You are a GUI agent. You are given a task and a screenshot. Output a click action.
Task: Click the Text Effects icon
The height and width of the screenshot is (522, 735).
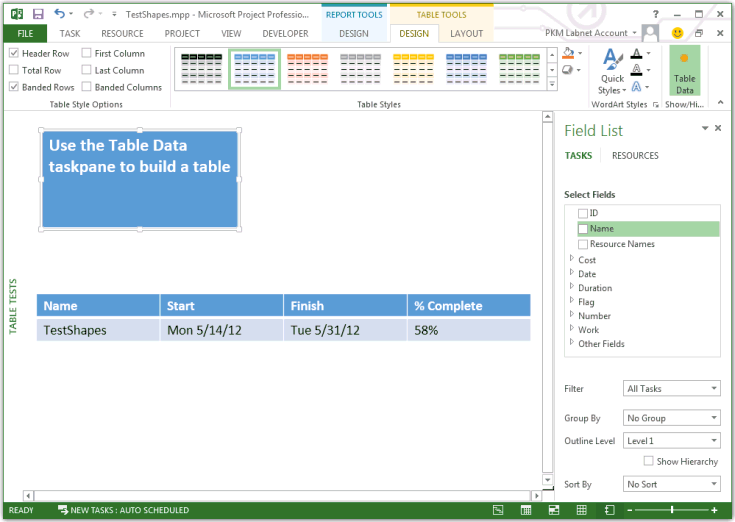click(x=636, y=87)
